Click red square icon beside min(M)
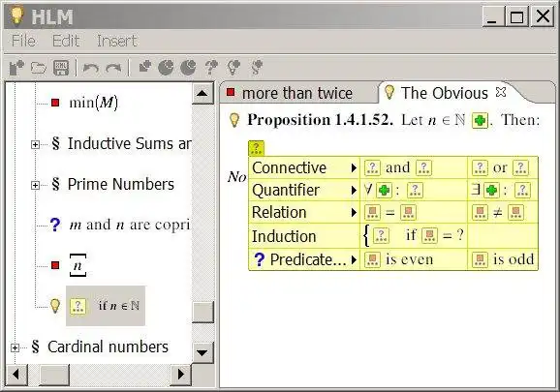The image size is (560, 392). pyautogui.click(x=55, y=104)
